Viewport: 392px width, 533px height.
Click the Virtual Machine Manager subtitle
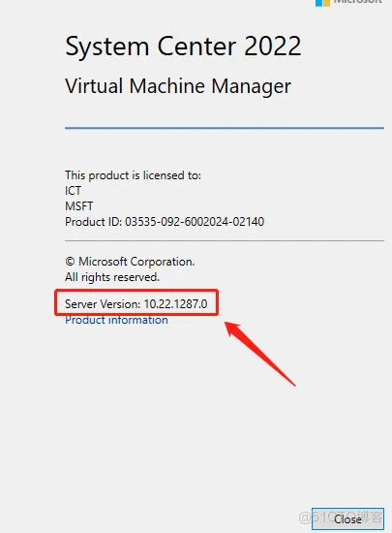(178, 86)
